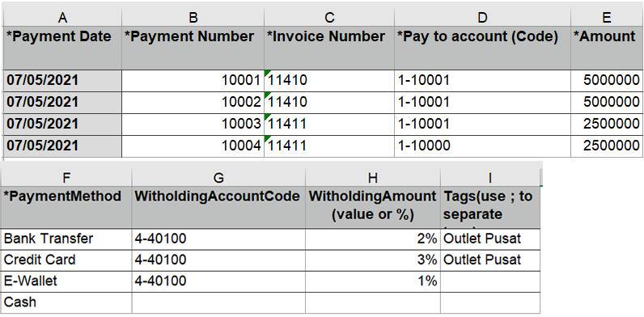Select 4-40100 cell in Bank Transfer row
The image size is (644, 317).
pos(219,239)
